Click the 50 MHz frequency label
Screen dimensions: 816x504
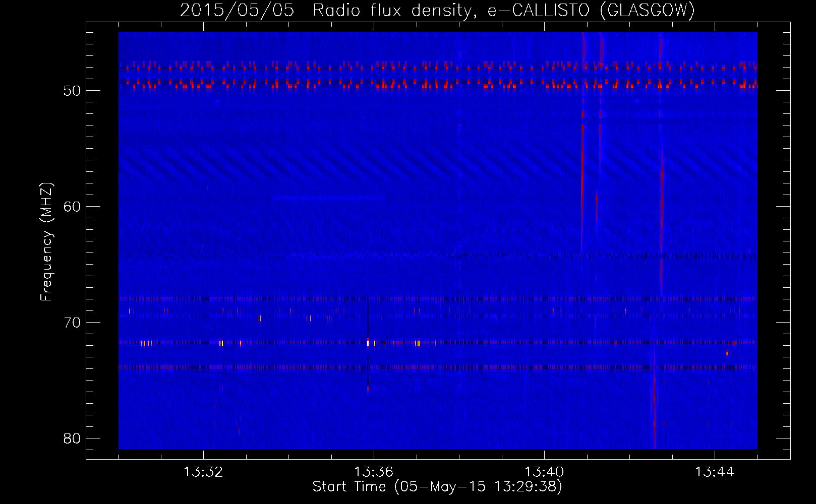(72, 91)
